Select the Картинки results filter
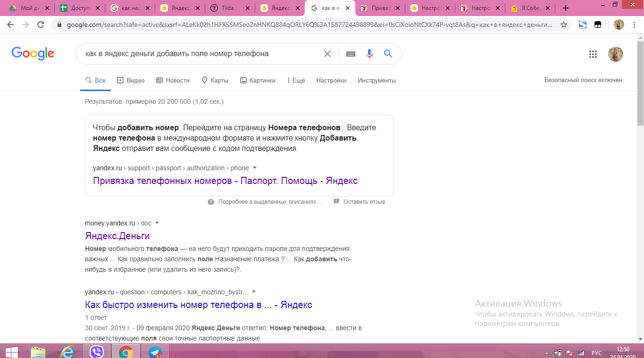 click(258, 81)
